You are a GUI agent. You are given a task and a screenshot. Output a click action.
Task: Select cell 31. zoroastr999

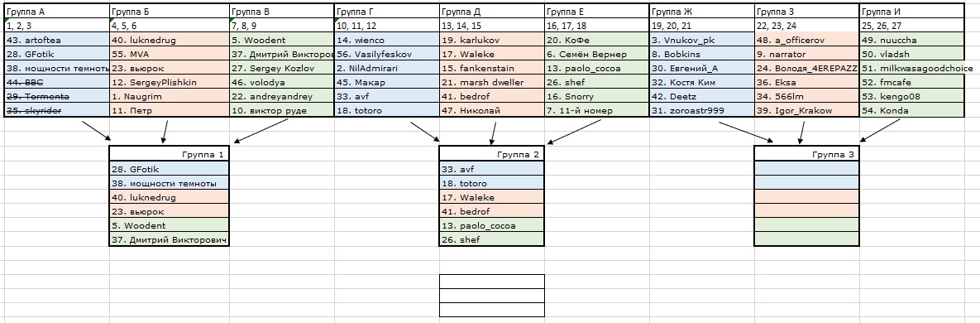tap(702, 110)
